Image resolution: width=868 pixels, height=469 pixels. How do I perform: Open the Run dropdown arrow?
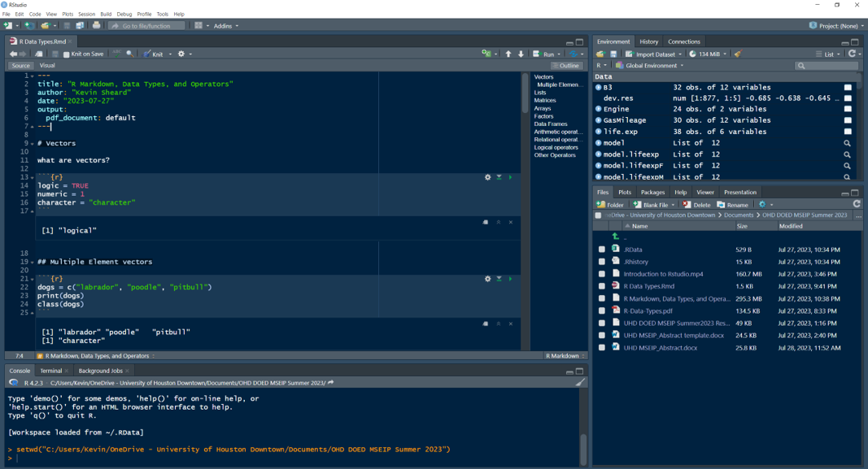click(559, 54)
